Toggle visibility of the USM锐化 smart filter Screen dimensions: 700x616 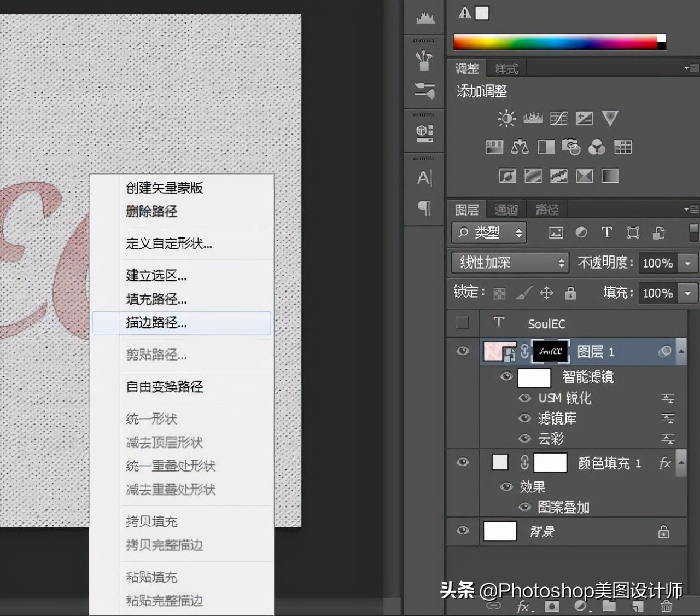coord(524,398)
